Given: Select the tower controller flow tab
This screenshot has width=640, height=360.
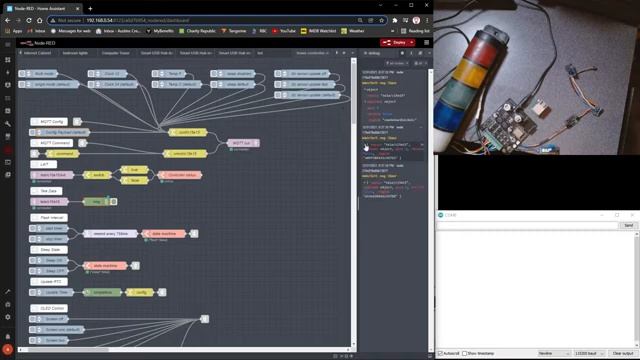Looking at the screenshot, I should tap(312, 53).
